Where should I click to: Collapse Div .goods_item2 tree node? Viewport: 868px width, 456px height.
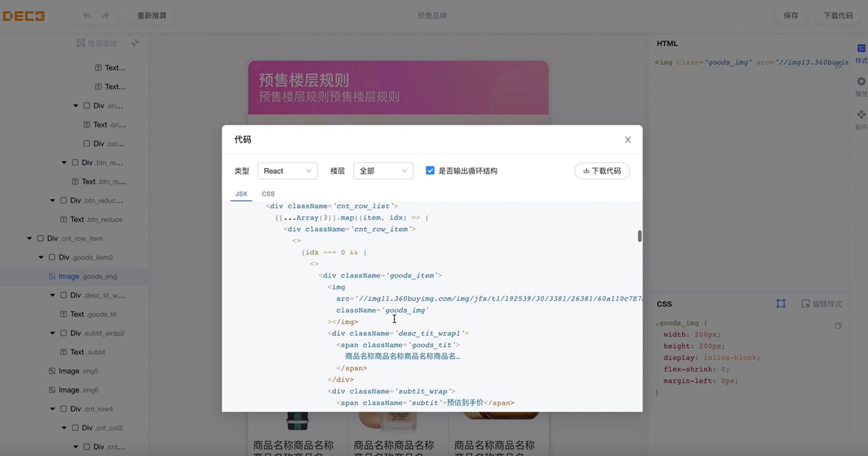41,257
